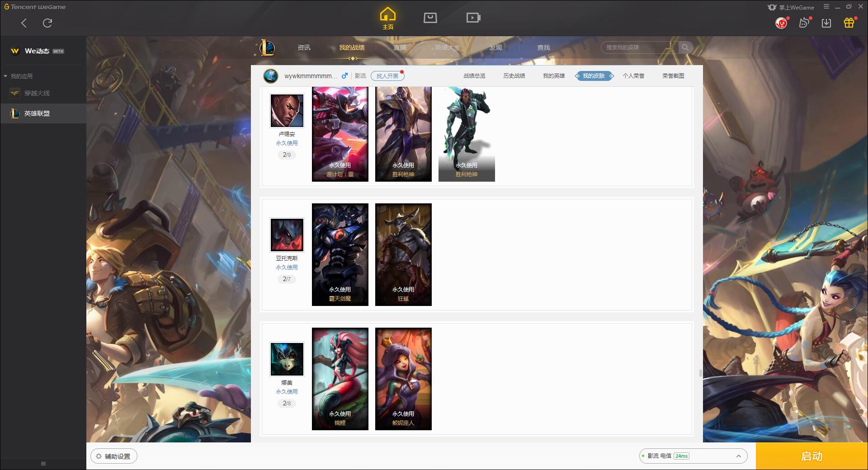Open the 狂鲨 skin thumbnail
Viewport: 868px width, 470px height.
point(403,254)
